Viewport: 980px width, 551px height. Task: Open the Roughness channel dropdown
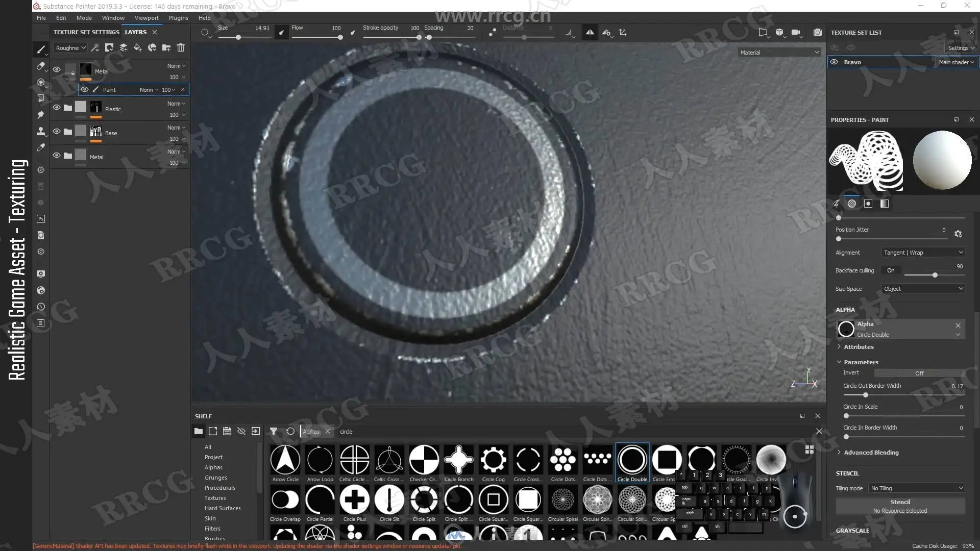pos(70,47)
